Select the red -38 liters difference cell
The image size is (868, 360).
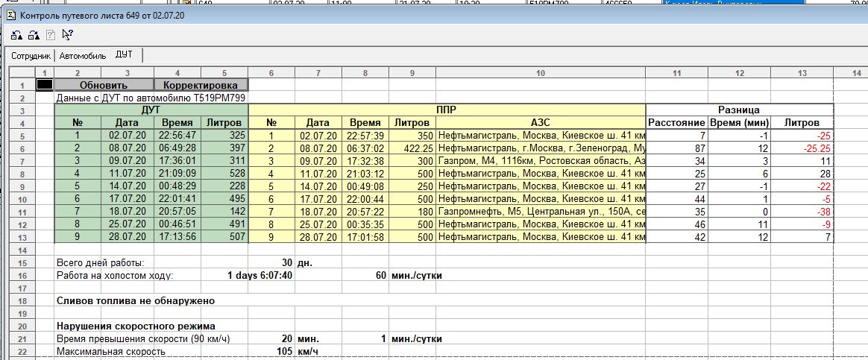(802, 212)
